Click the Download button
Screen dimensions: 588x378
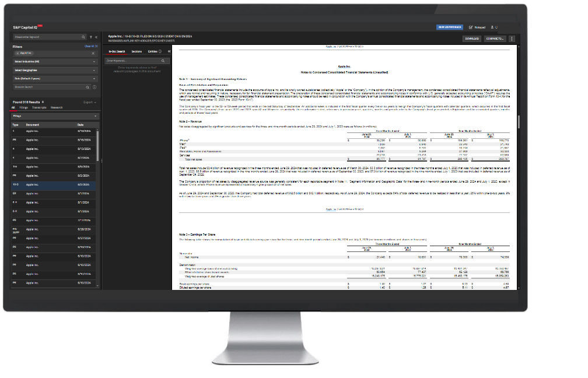[472, 38]
